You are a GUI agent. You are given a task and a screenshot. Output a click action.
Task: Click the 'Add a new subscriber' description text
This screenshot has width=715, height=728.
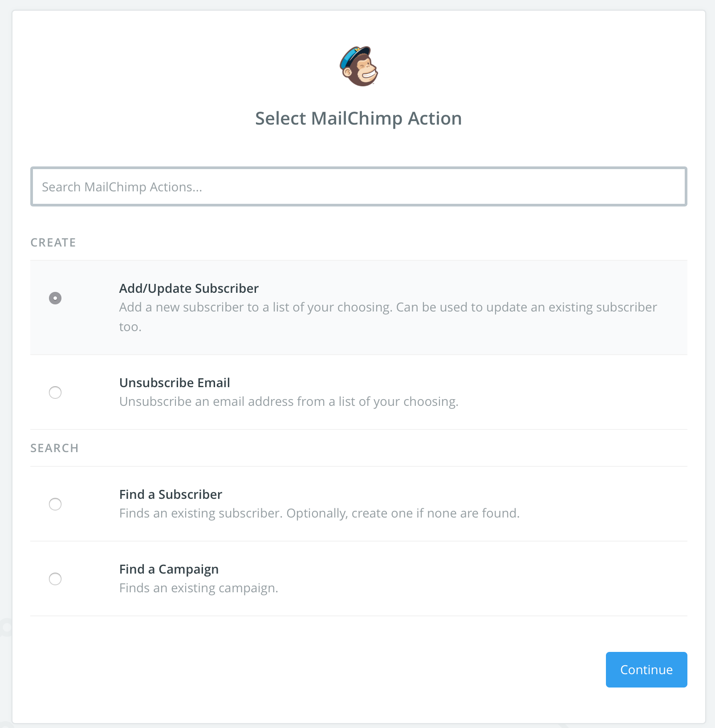tap(388, 317)
